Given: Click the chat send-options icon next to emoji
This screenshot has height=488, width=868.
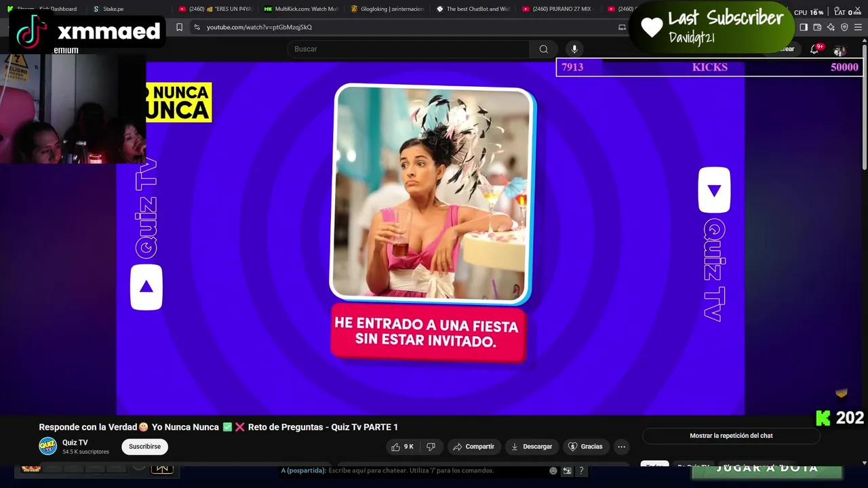Looking at the screenshot, I should (567, 470).
